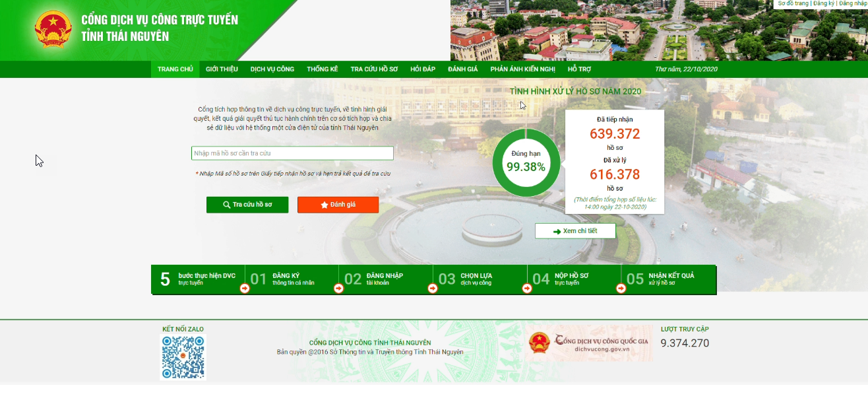Click the Vietnam national emblem logo
Image resolution: width=868 pixels, height=412 pixels.
coord(53,29)
